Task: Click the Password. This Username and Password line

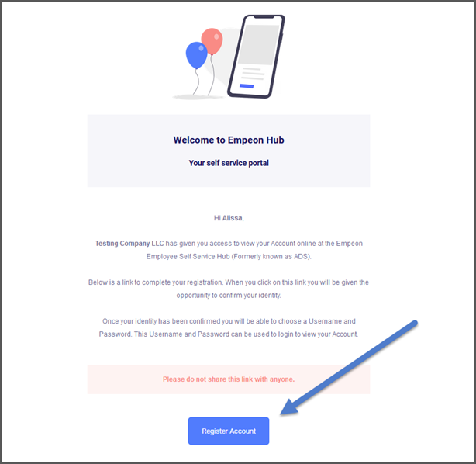Action: click(x=229, y=334)
